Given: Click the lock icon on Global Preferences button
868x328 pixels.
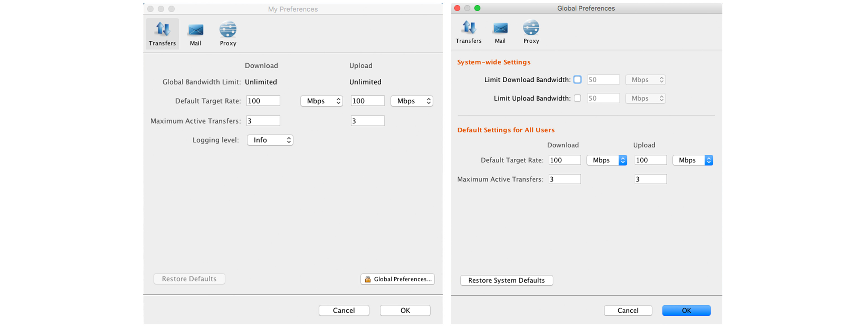Looking at the screenshot, I should tap(368, 279).
